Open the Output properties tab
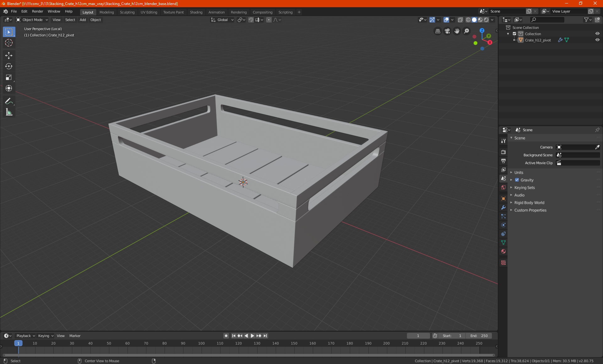603x364 pixels. pyautogui.click(x=503, y=161)
